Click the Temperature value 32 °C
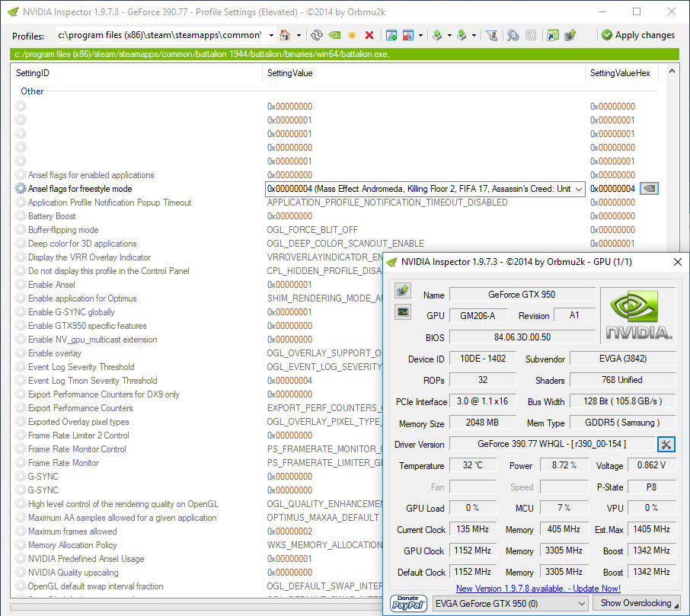Image resolution: width=690 pixels, height=616 pixels. [x=473, y=465]
